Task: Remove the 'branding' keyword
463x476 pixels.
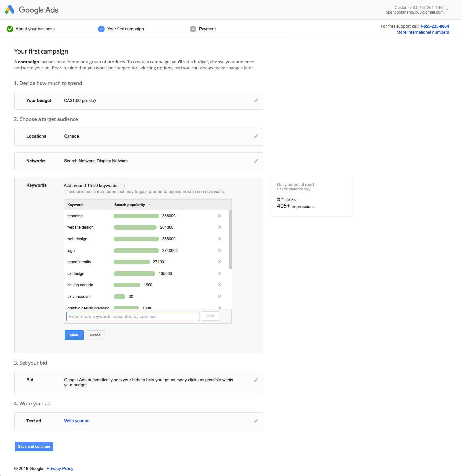Action: (x=220, y=216)
